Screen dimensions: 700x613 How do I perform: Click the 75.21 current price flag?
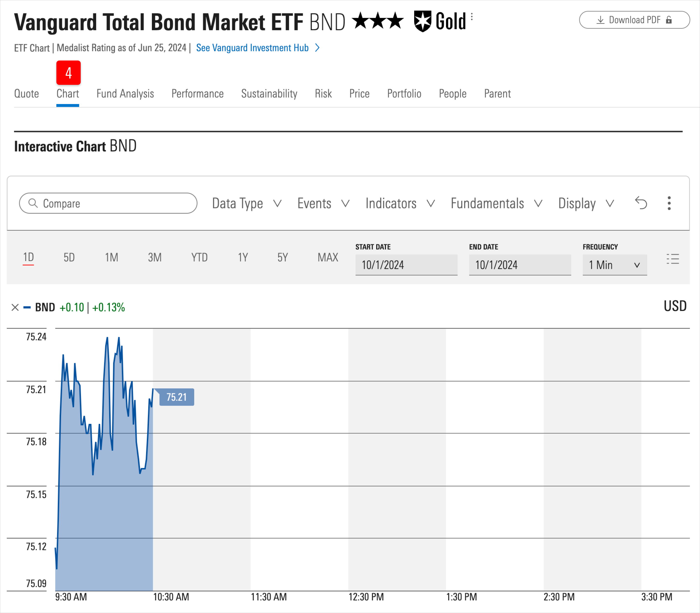click(176, 397)
